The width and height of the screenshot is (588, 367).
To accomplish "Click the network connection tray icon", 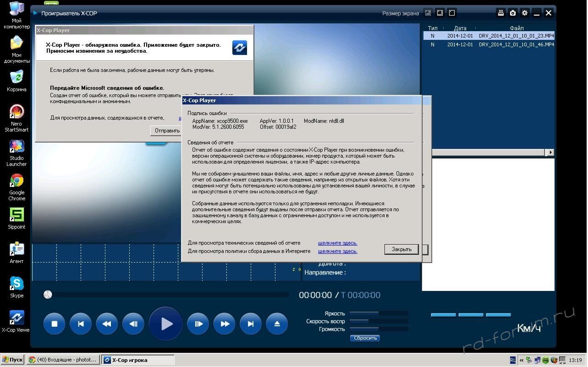I will tap(538, 360).
